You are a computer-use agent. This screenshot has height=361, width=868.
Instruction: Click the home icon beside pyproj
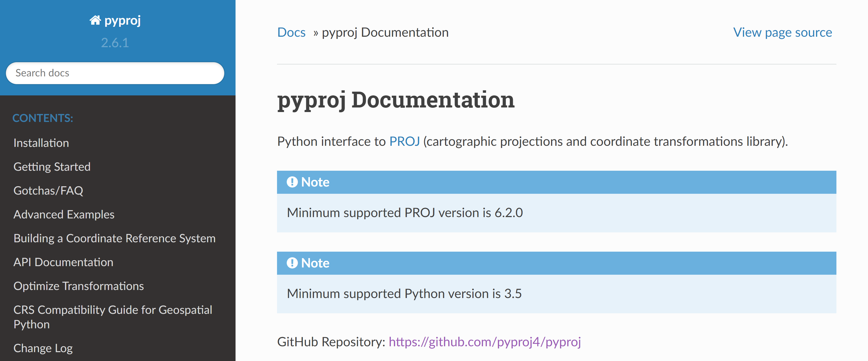[x=95, y=21]
